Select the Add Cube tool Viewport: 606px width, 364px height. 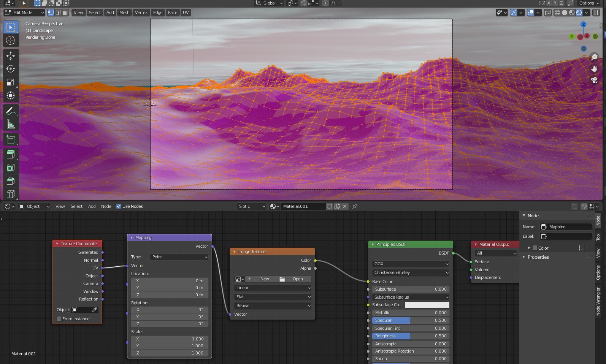[x=11, y=139]
